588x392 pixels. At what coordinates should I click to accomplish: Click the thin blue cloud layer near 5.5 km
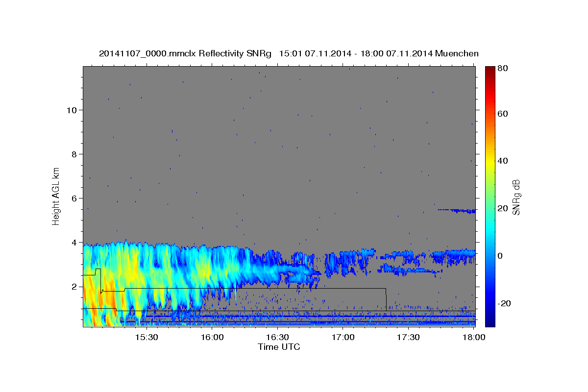coord(457,211)
